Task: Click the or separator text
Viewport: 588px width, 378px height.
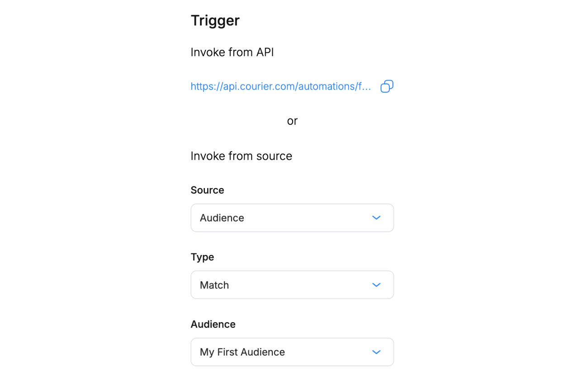Action: 292,120
